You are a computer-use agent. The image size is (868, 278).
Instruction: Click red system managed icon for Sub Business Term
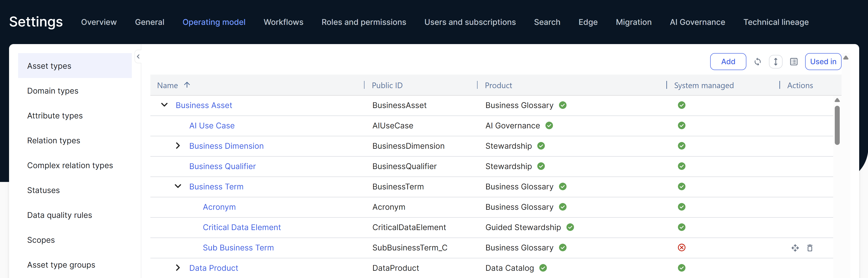[x=681, y=248]
